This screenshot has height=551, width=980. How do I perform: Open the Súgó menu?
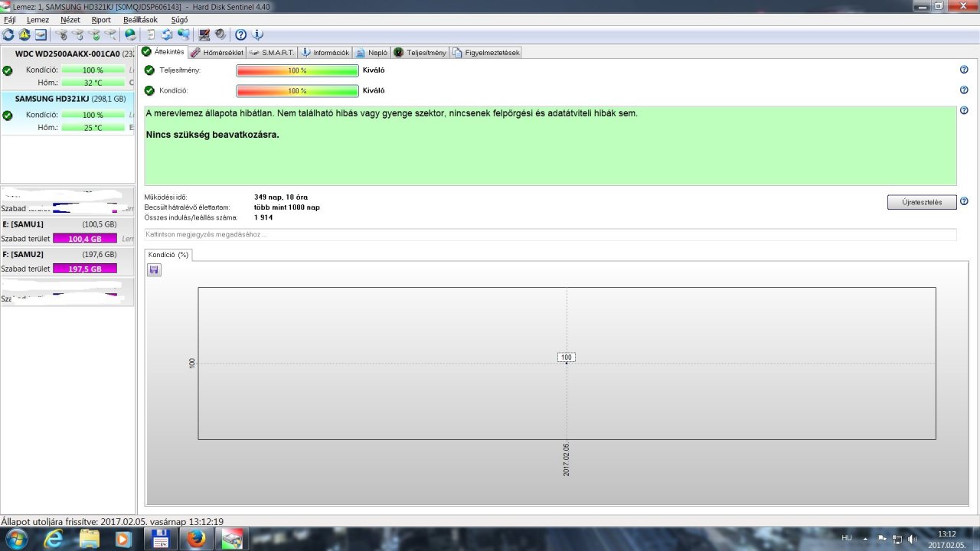(179, 20)
